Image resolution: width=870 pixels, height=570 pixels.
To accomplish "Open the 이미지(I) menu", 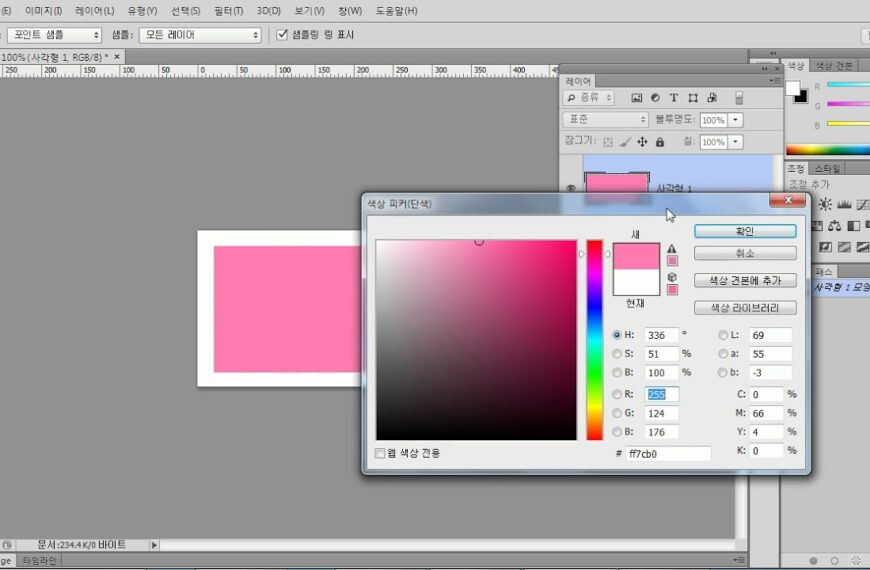I will [43, 11].
